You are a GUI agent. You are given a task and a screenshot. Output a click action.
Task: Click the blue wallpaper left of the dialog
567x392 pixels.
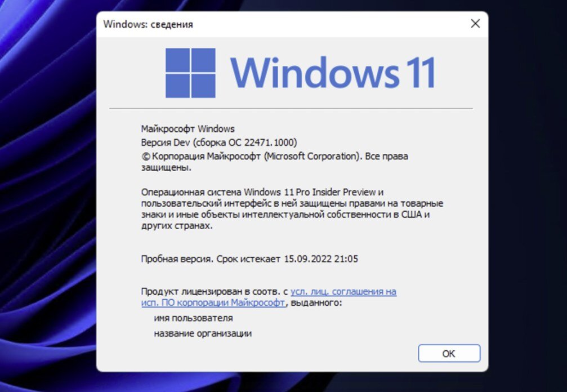(x=47, y=195)
